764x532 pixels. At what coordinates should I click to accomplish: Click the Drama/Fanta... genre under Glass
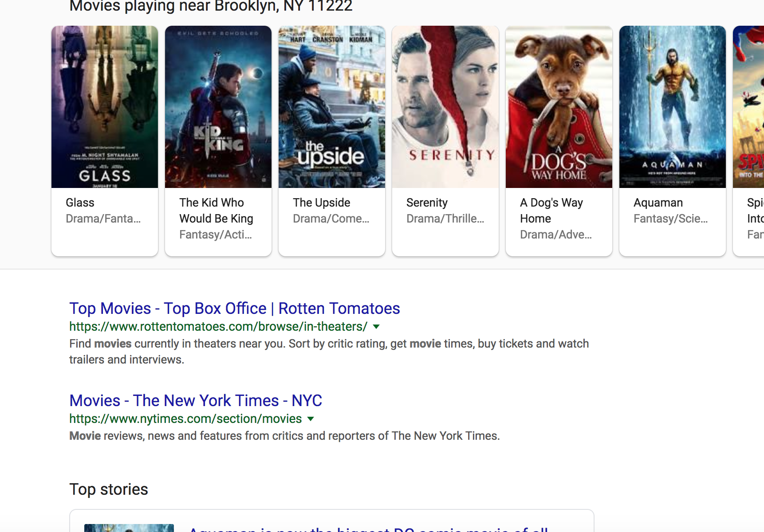click(x=103, y=219)
